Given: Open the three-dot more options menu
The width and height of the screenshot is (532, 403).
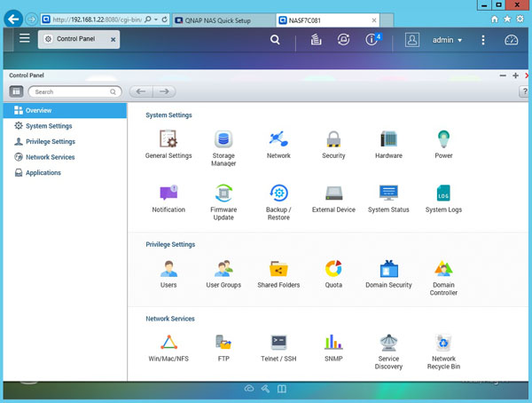Looking at the screenshot, I should tap(482, 40).
